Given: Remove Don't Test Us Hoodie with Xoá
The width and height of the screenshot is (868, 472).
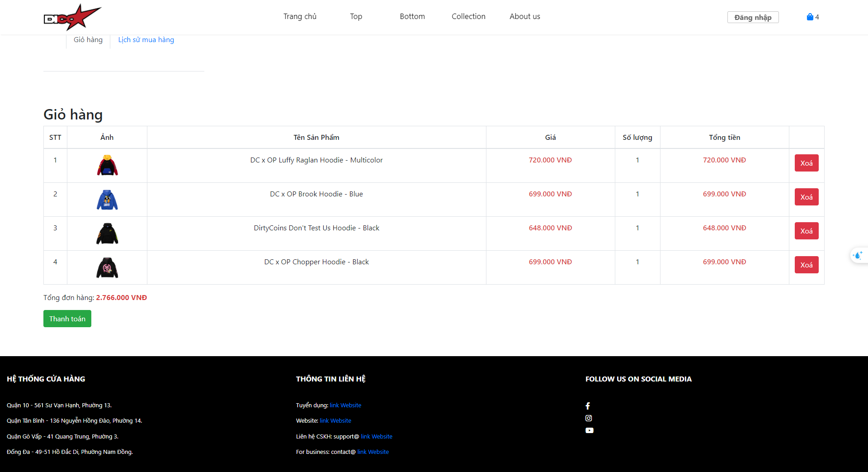Looking at the screenshot, I should click(x=807, y=231).
